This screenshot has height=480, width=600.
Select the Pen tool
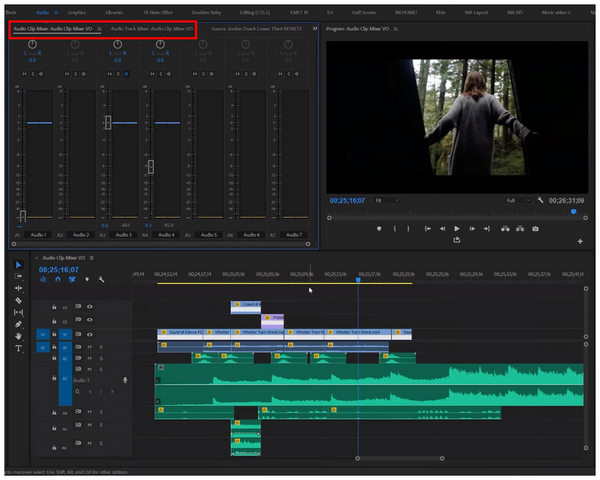[x=19, y=324]
